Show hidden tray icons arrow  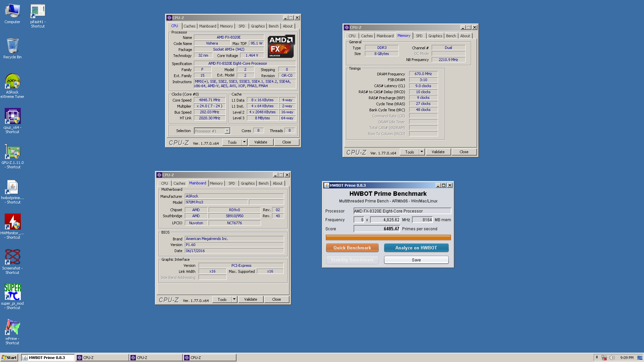click(x=597, y=357)
